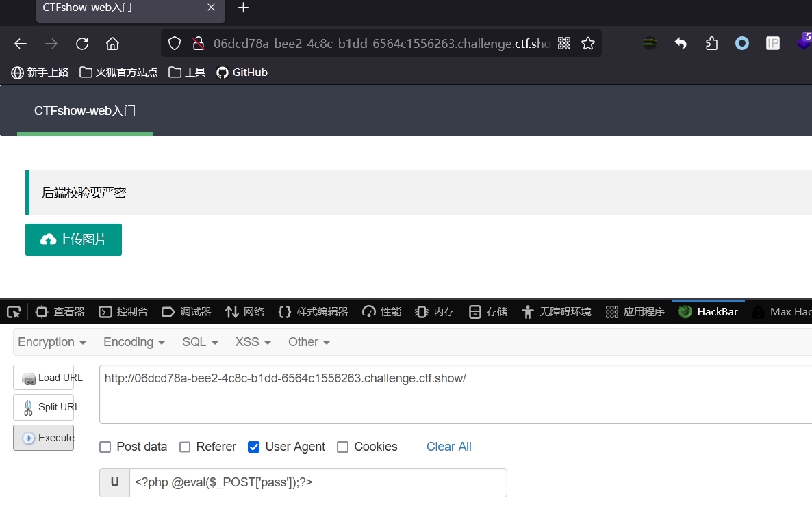Click the CTFshow-web入门 page nav item
Screen dimensions: 812x511
pyautogui.click(x=85, y=111)
